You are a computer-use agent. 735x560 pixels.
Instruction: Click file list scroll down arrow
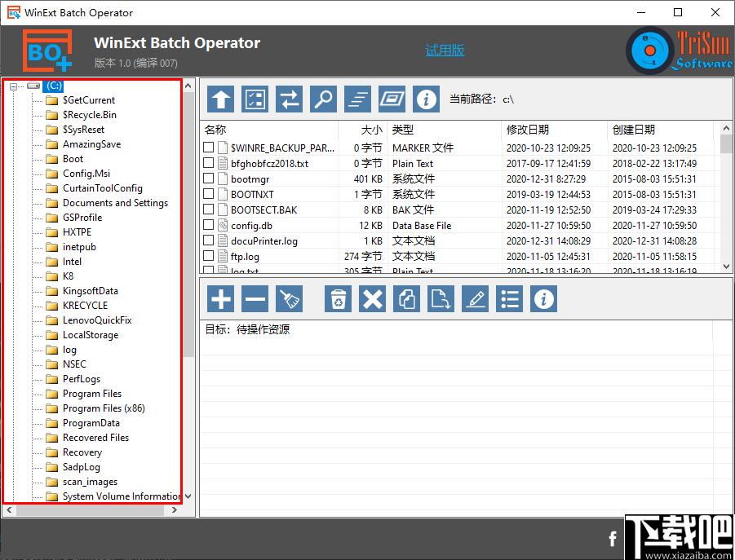pos(726,267)
